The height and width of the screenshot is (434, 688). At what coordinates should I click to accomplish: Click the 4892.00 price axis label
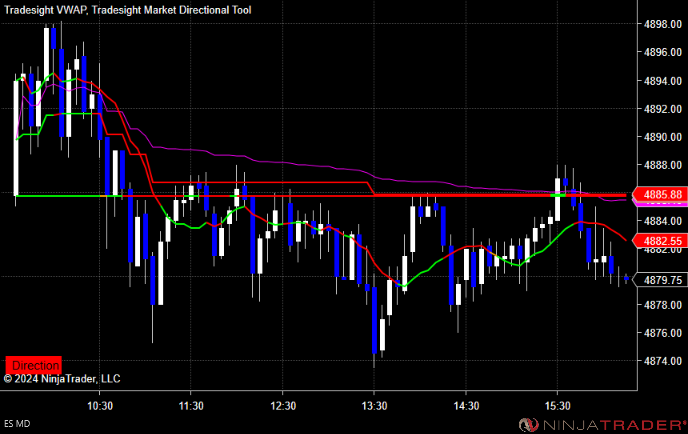(663, 109)
